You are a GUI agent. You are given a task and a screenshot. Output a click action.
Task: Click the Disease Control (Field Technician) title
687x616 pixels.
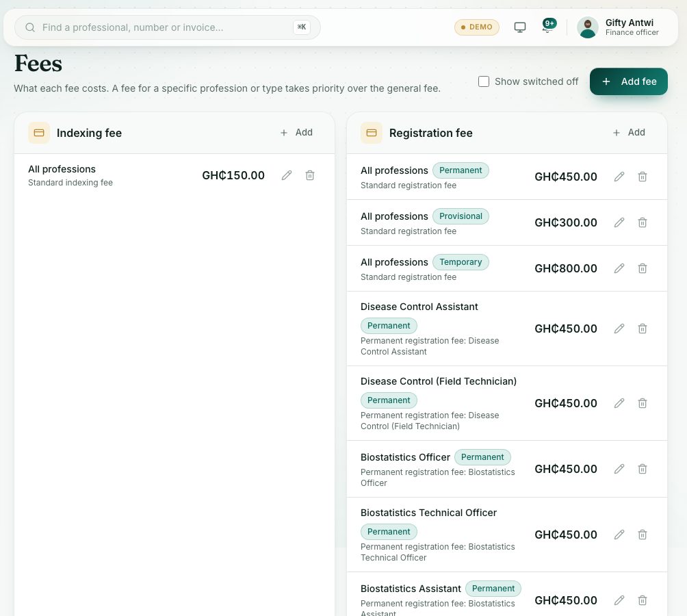click(439, 381)
